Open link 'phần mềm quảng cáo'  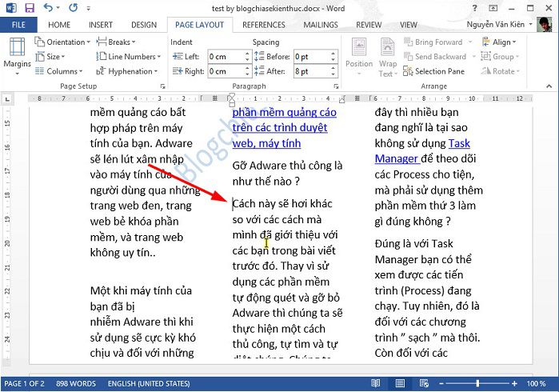(284, 112)
